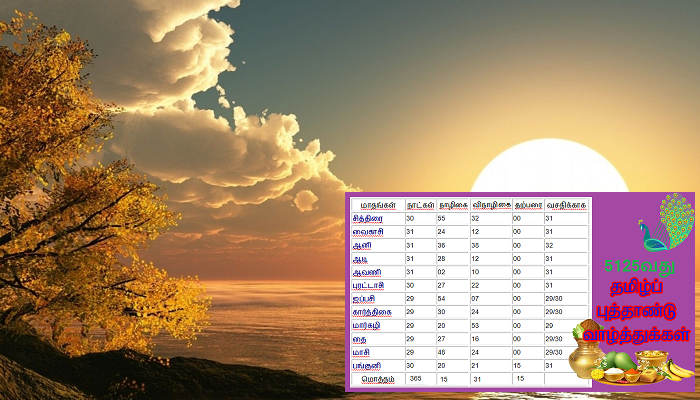Click '48' in the மாசி row
This screenshot has width=700, height=400.
point(442,352)
